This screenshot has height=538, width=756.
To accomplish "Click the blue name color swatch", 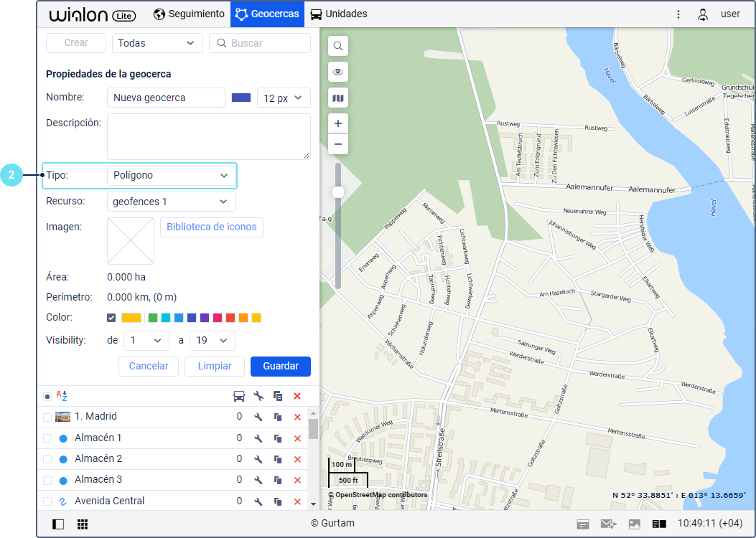I will pyautogui.click(x=241, y=98).
